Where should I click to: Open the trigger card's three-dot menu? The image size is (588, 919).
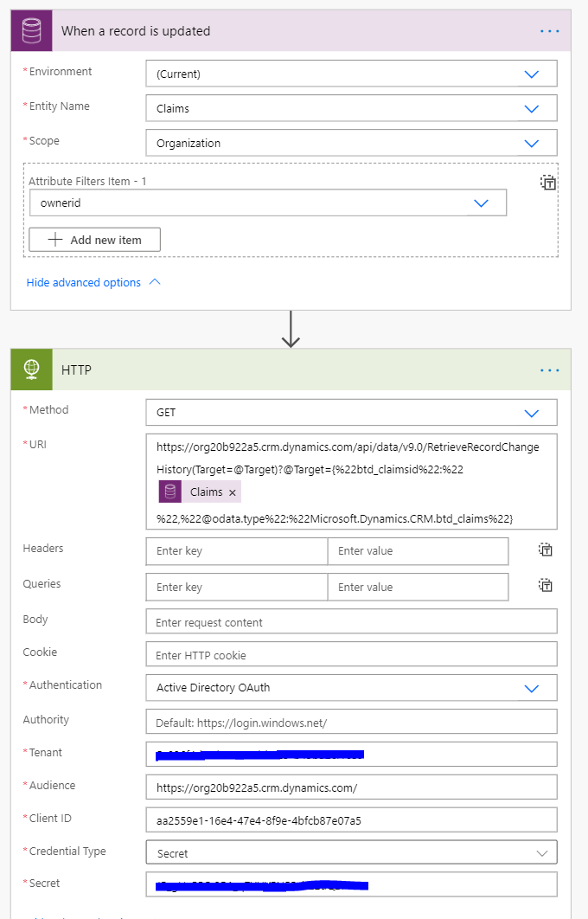tap(549, 31)
